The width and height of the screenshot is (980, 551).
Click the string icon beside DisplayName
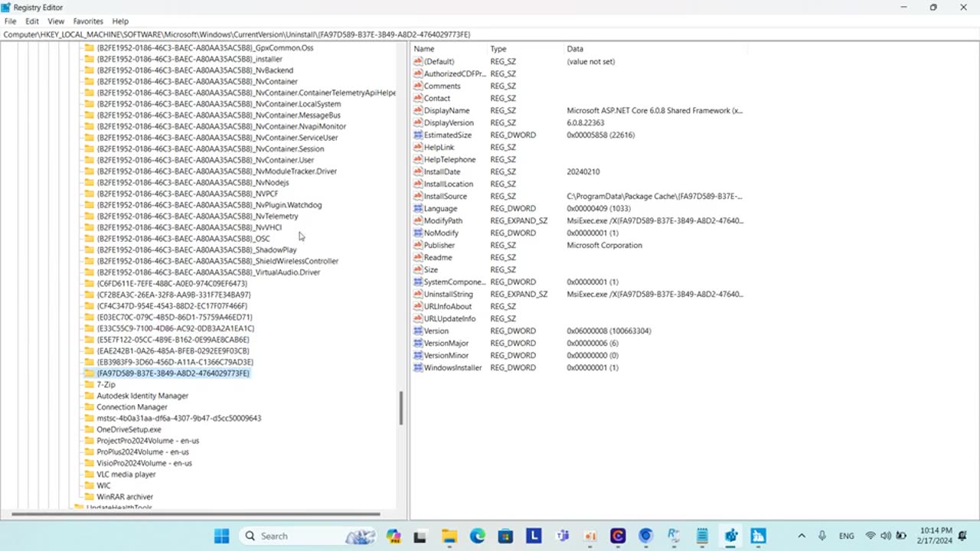point(418,110)
